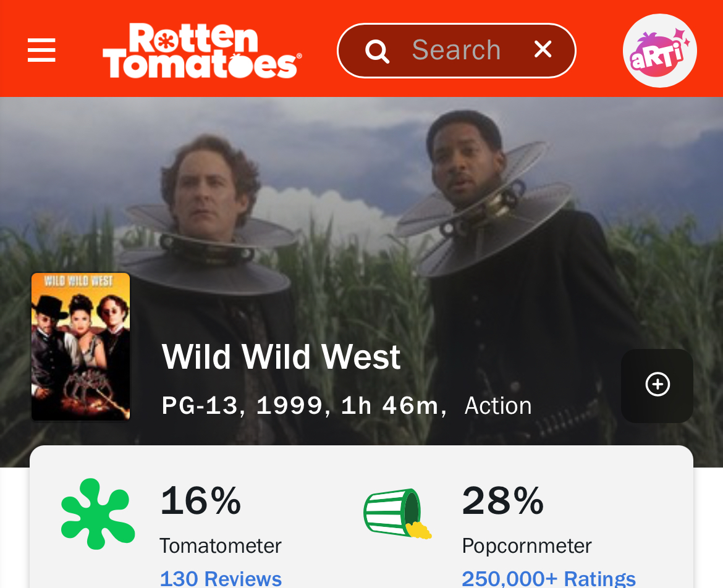This screenshot has height=588, width=723.
Task: Add Wild Wild West to watchlist
Action: coord(657,385)
